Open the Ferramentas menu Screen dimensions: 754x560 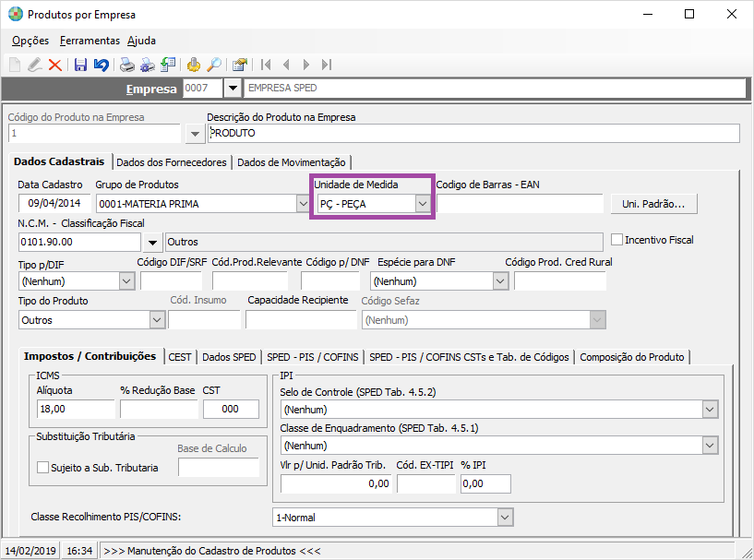pyautogui.click(x=90, y=41)
